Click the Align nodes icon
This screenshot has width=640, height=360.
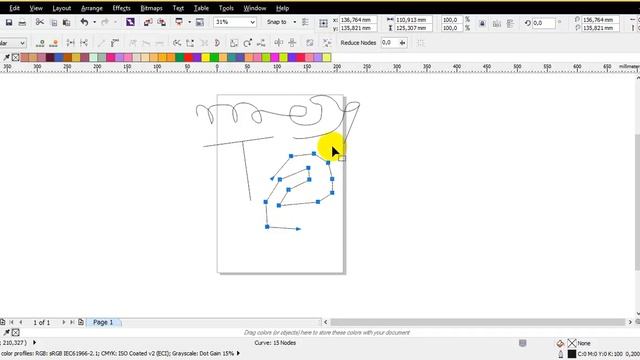pos(261,43)
